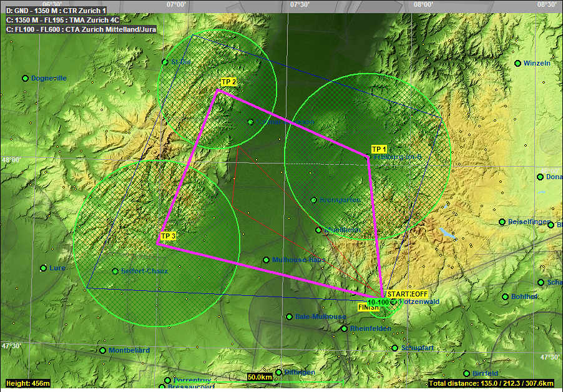Click the Lure waypoint marker

(43, 268)
